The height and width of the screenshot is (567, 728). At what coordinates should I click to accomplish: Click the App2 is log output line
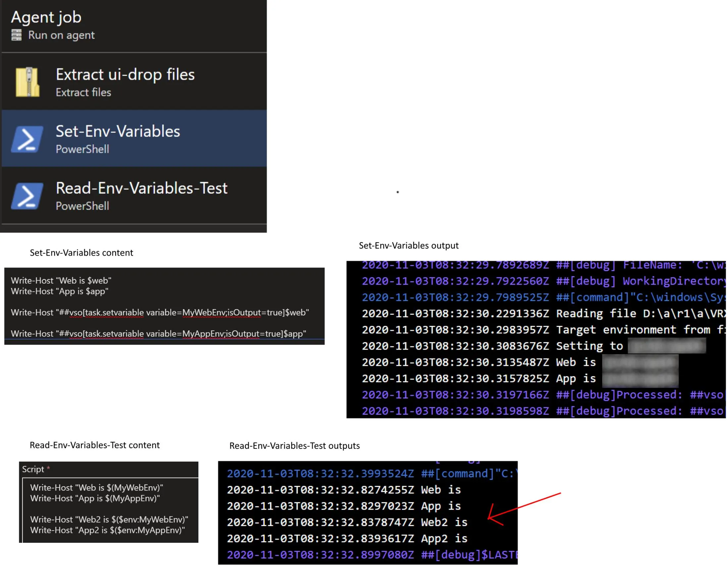(x=347, y=539)
